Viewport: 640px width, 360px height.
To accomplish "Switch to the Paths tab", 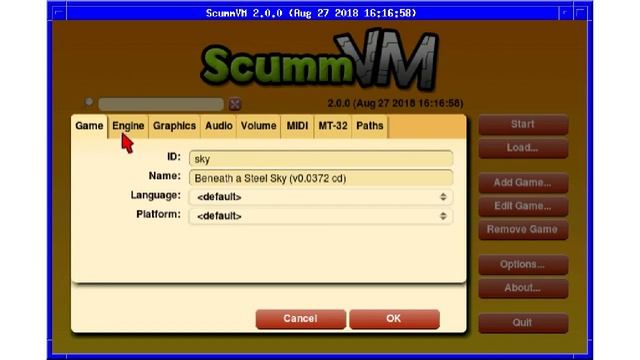I will tap(369, 126).
